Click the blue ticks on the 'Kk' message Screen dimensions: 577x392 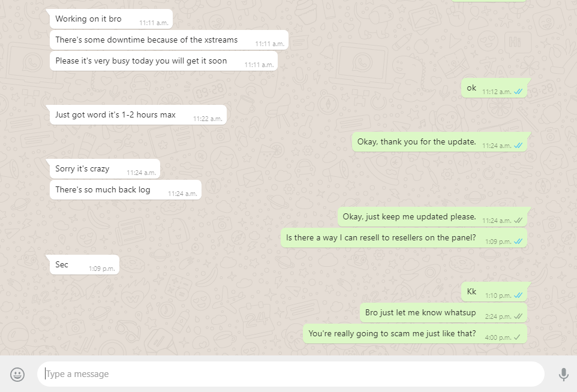pos(518,295)
